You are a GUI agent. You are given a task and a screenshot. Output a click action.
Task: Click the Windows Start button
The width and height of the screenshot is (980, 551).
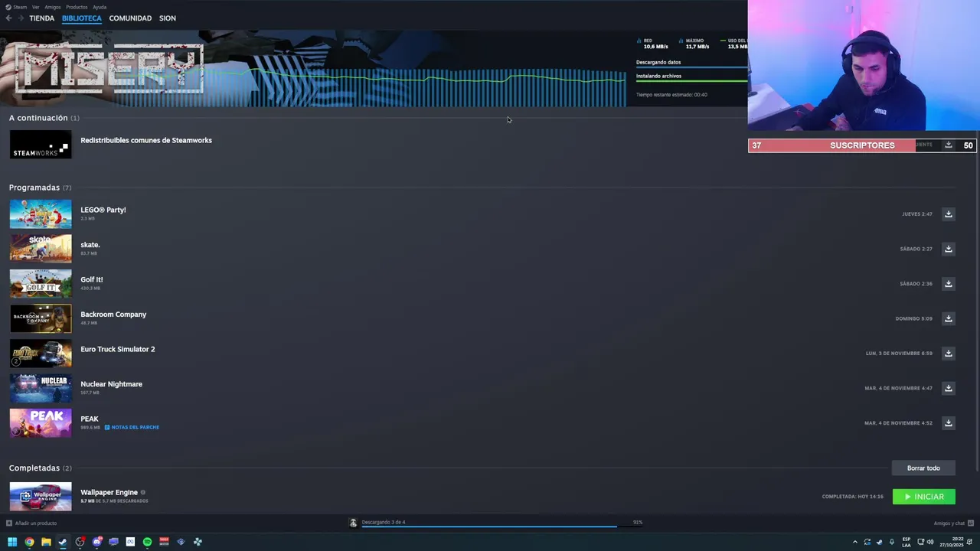click(12, 542)
